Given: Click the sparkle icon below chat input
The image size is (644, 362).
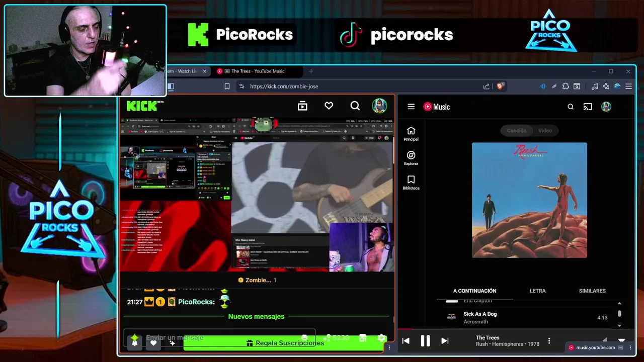Looking at the screenshot, I should click(172, 343).
